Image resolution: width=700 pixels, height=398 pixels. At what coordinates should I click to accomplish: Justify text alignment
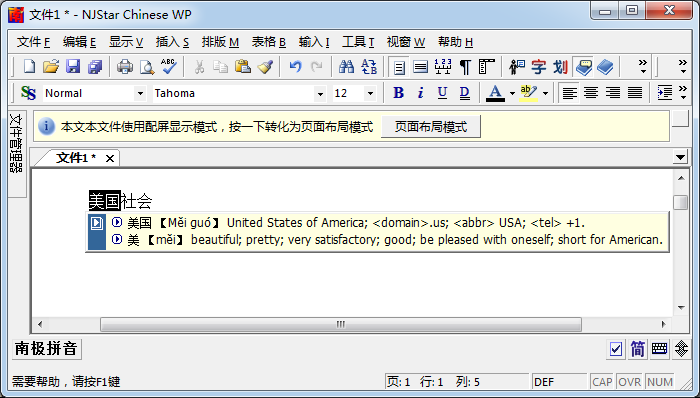[635, 93]
